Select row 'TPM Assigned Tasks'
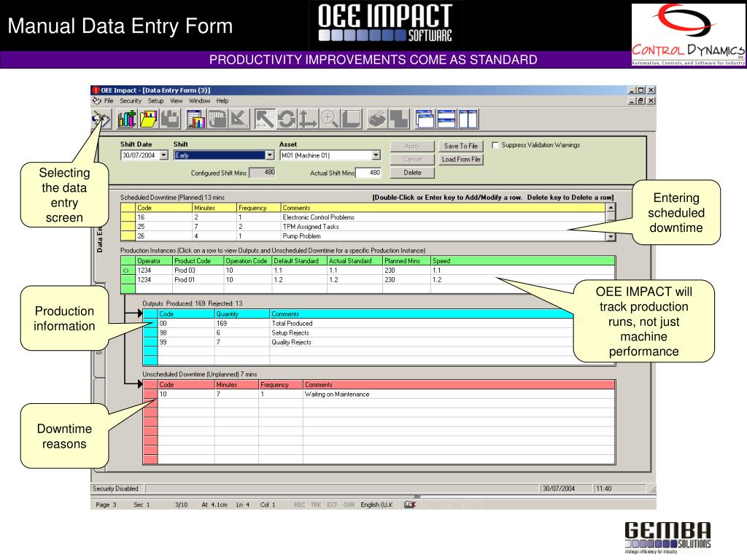The width and height of the screenshot is (747, 560). [363, 227]
